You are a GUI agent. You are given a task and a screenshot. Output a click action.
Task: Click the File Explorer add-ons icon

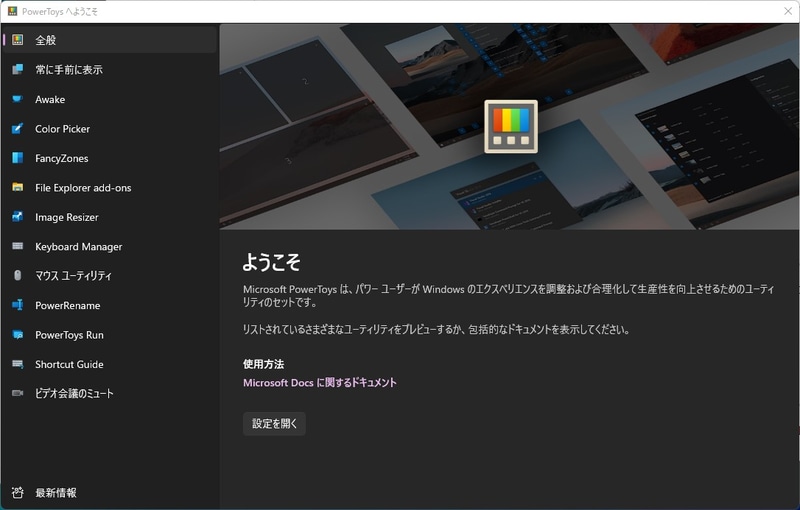tap(18, 187)
